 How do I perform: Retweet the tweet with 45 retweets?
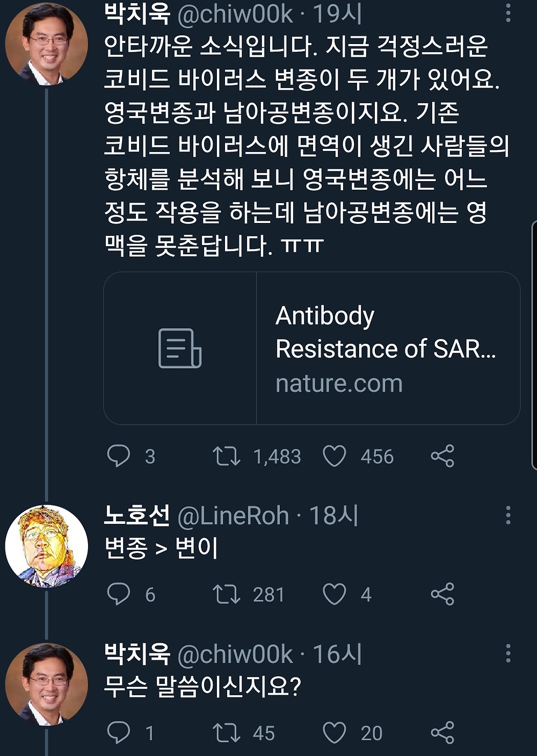[x=226, y=732]
